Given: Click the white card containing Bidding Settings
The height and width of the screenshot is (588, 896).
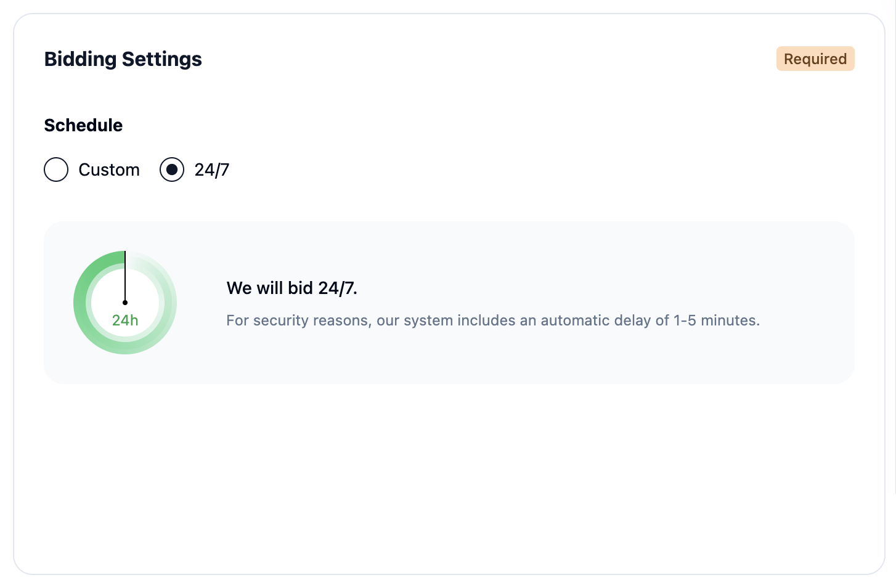Looking at the screenshot, I should point(448,481).
